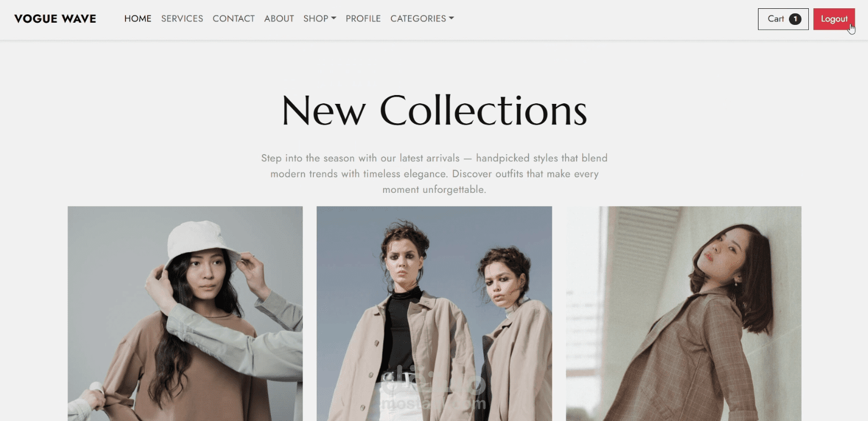The width and height of the screenshot is (868, 421).
Task: Click the VOGUE WAVE brand logo
Action: [x=55, y=19]
